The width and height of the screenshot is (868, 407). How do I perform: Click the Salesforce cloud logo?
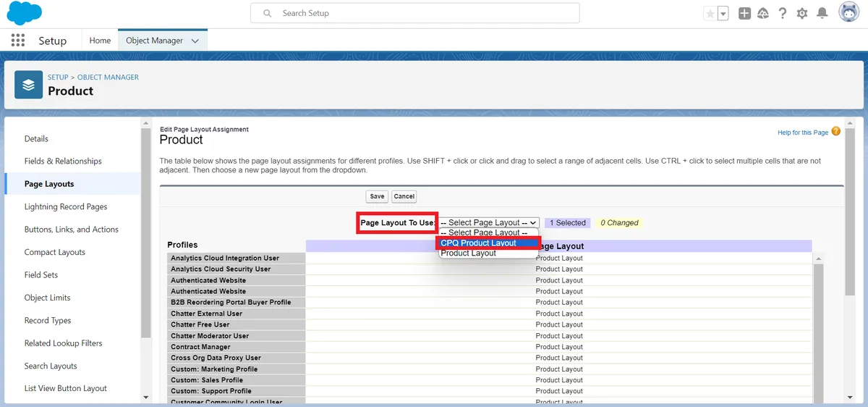coord(24,13)
